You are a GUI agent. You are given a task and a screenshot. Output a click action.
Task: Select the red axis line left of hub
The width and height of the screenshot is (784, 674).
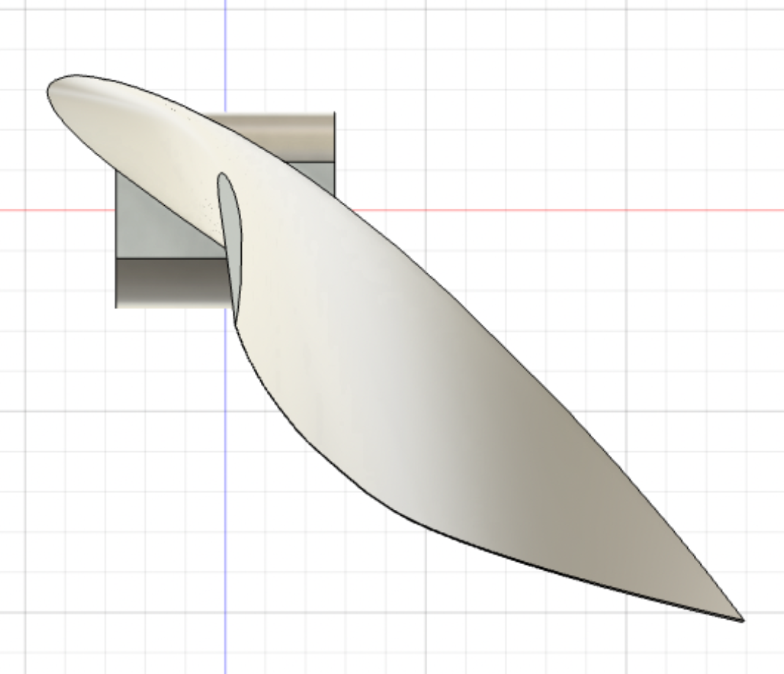coord(59,210)
